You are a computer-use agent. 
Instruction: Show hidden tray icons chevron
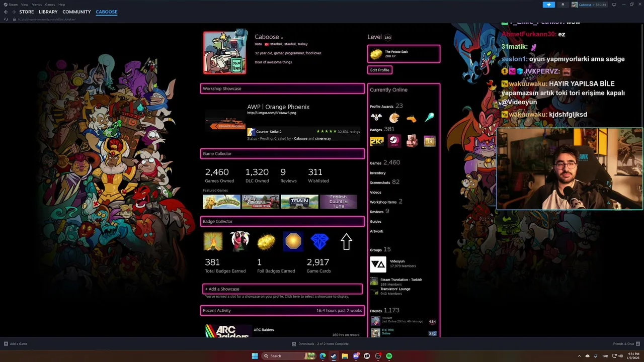coord(579,356)
